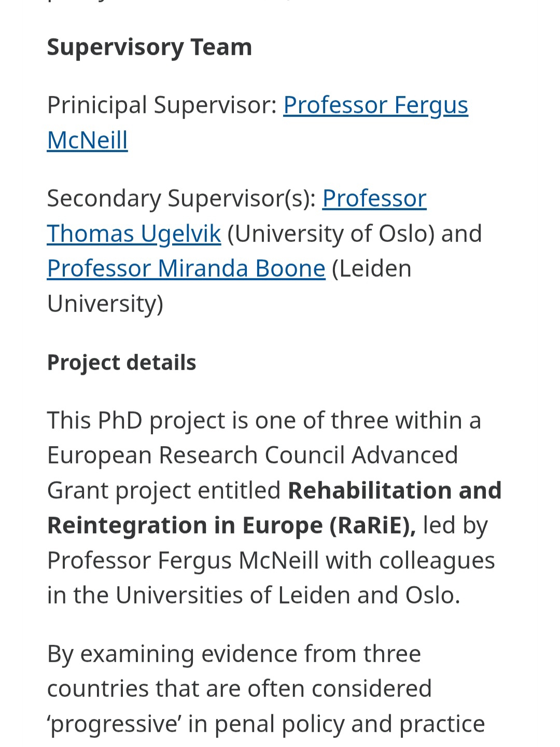Tap the Prinicipal Supervisor label text

(162, 105)
